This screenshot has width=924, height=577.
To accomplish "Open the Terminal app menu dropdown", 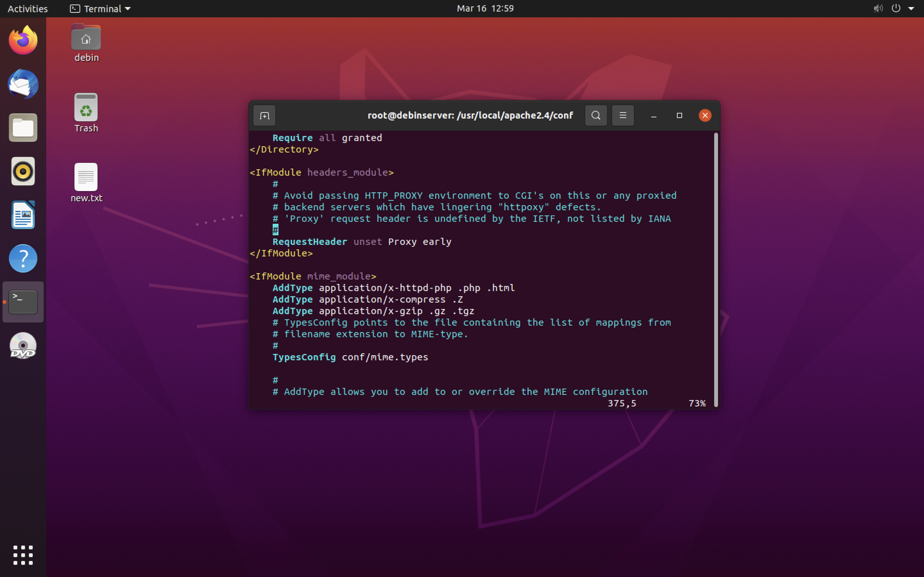I will (100, 8).
